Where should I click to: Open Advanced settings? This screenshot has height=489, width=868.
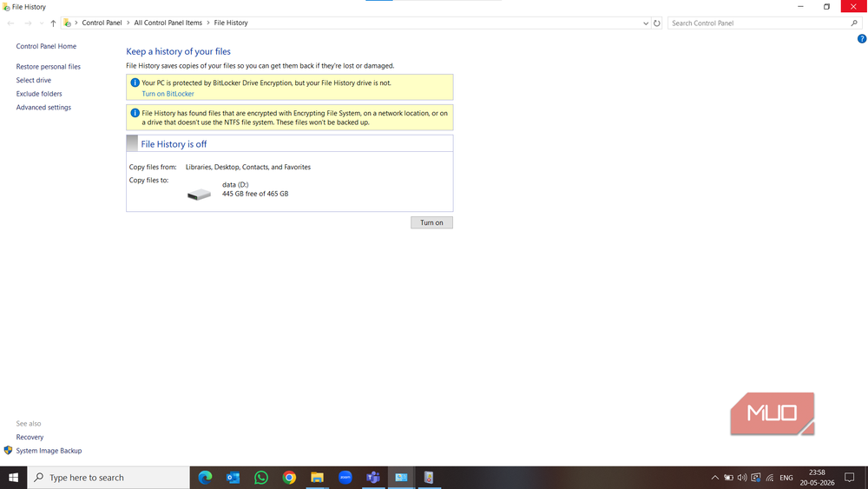43,108
